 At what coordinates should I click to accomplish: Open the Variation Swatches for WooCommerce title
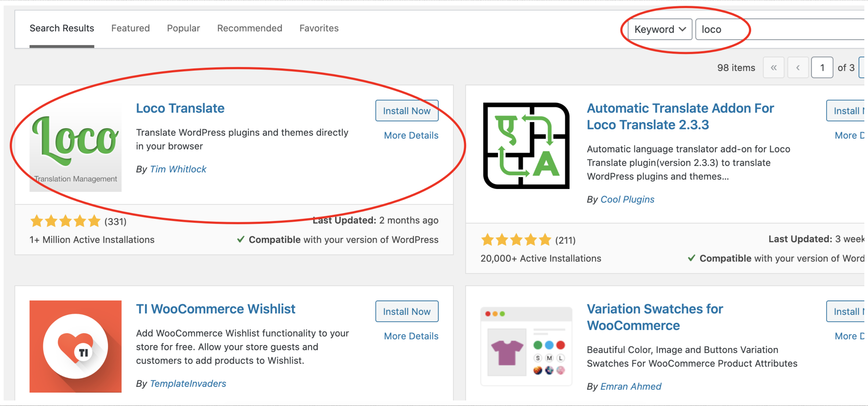coord(655,317)
